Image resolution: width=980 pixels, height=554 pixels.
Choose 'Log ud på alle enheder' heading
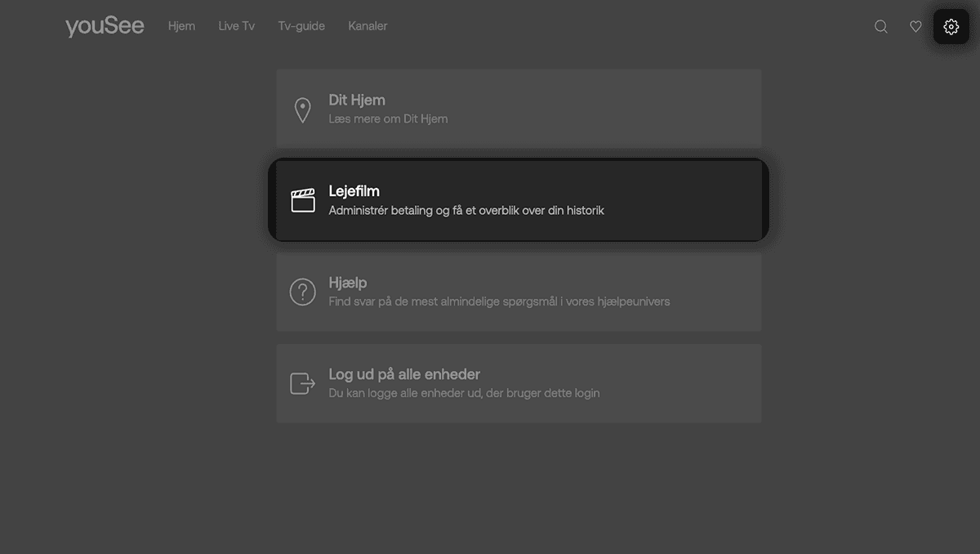click(x=404, y=374)
